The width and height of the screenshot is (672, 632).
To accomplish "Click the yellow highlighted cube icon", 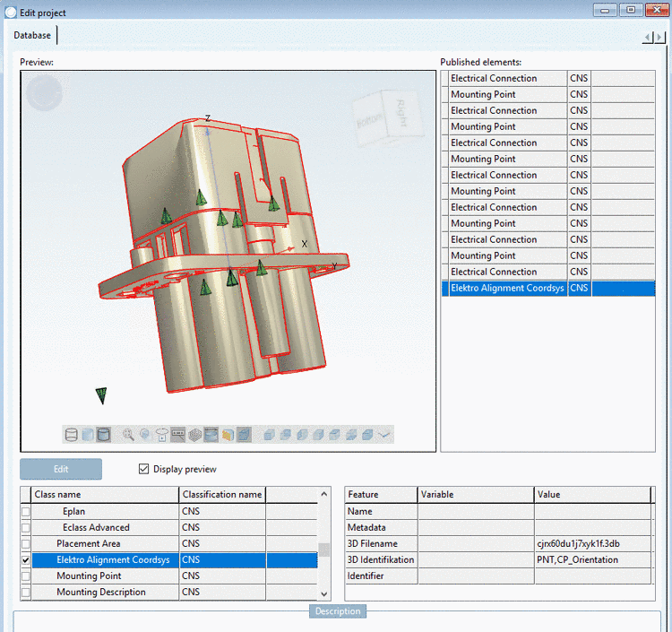I will tap(228, 435).
